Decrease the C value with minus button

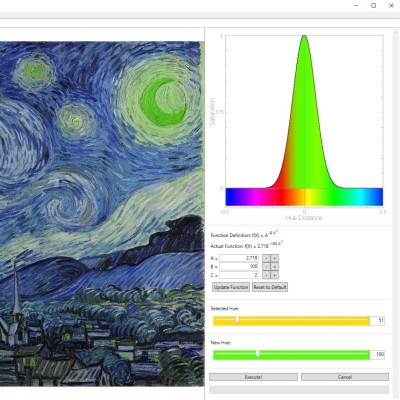[x=266, y=275]
